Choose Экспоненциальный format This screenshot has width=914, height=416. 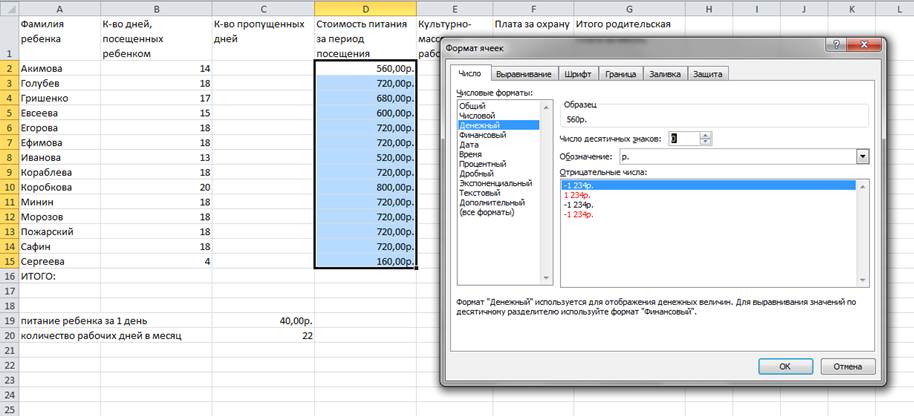point(499,183)
